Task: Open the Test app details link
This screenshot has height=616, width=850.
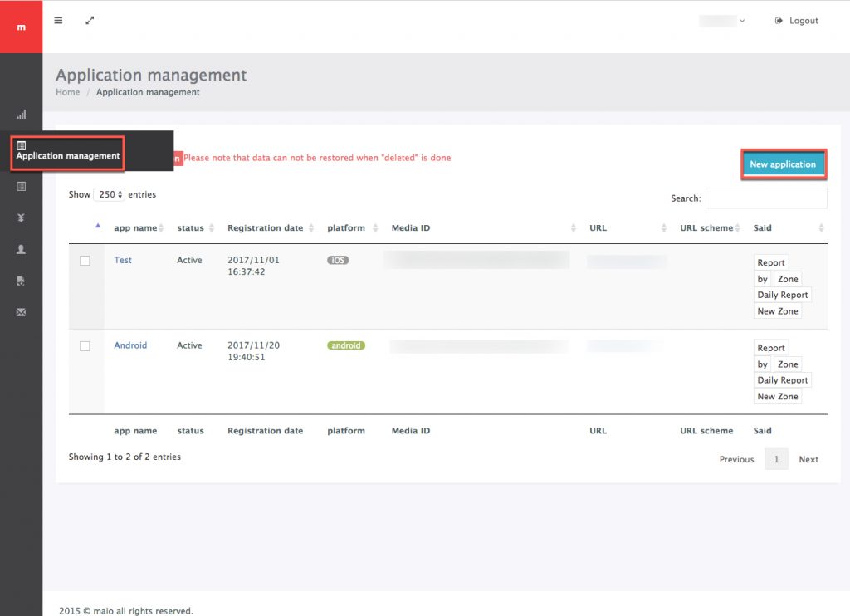Action: click(122, 260)
